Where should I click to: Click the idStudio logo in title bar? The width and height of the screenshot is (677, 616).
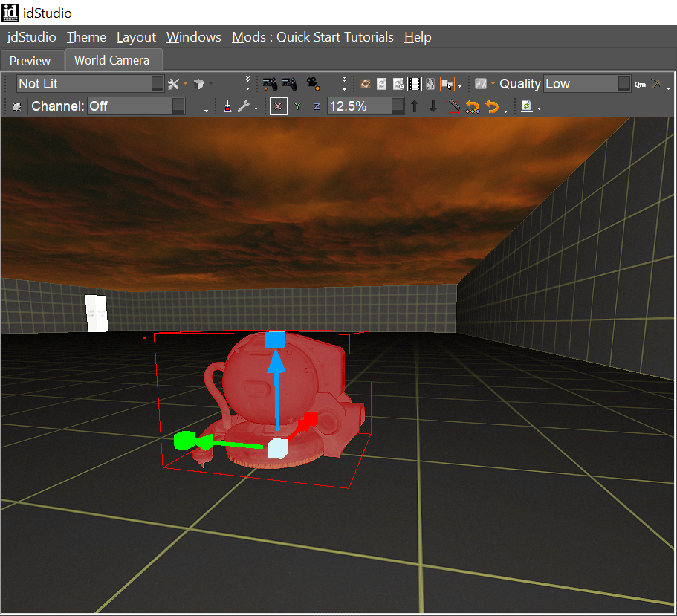pos(10,13)
